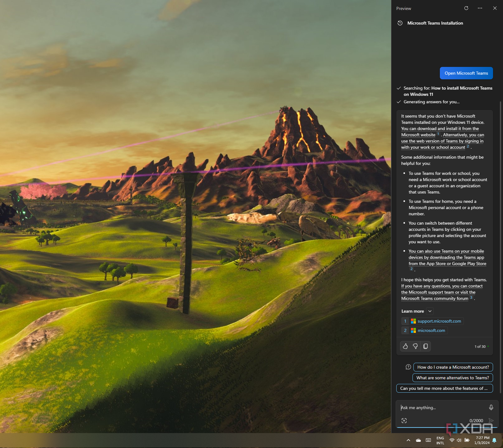Click the Open Microsoft Teams button

point(466,73)
